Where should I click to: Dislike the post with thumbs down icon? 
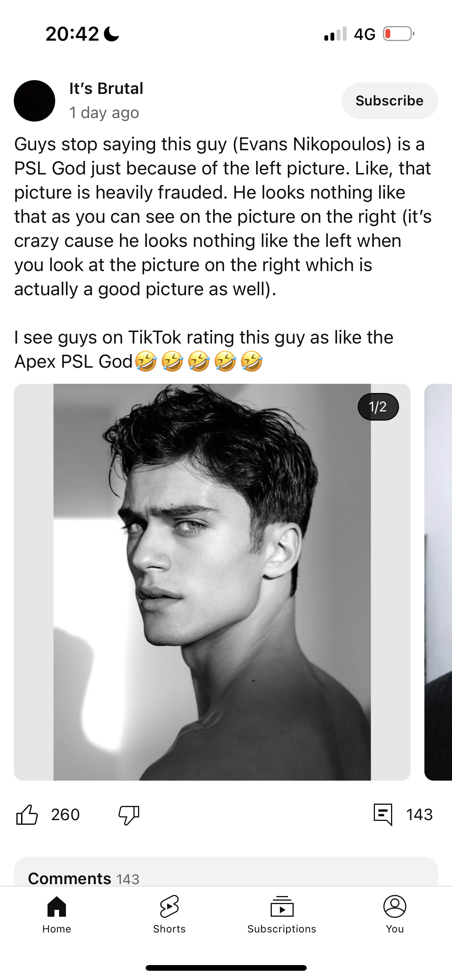point(129,814)
